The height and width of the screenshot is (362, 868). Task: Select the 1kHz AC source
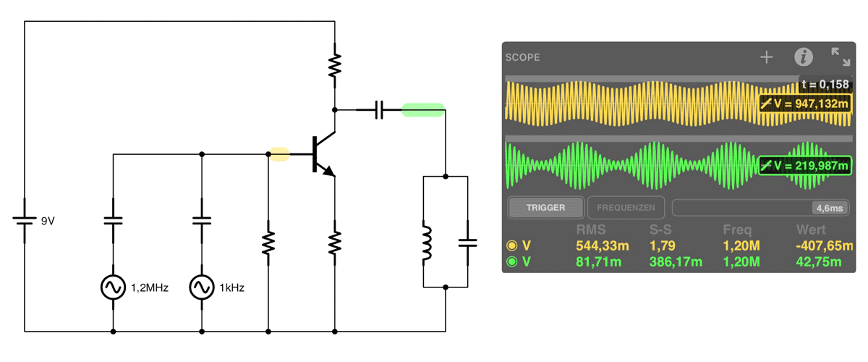pyautogui.click(x=202, y=287)
